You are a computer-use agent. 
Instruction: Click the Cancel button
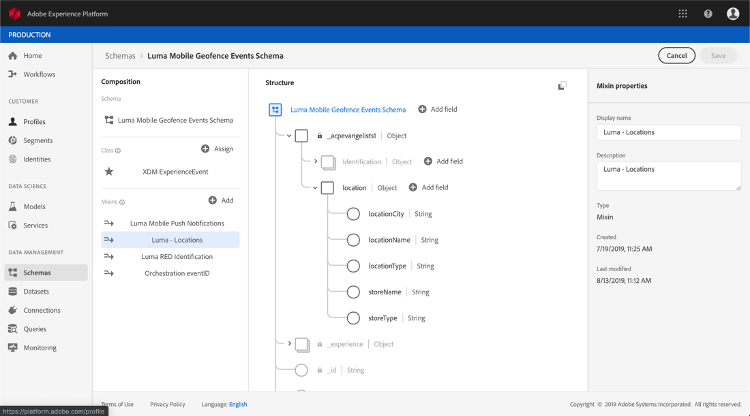[x=677, y=56]
